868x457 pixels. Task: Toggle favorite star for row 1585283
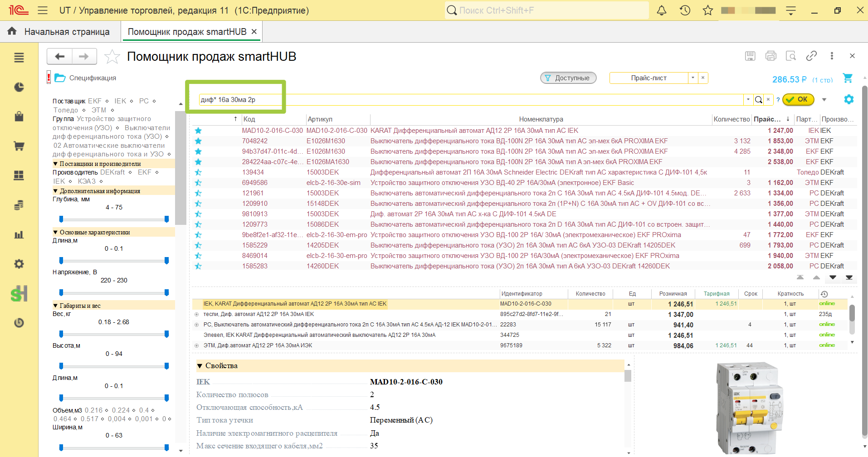(x=198, y=266)
